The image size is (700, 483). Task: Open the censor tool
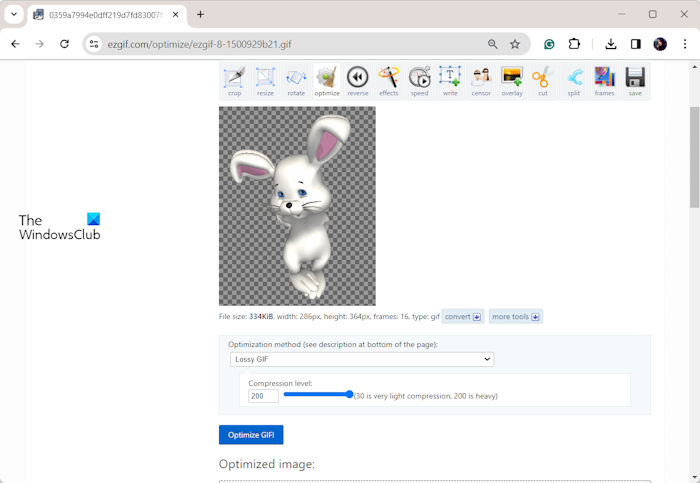pos(481,81)
